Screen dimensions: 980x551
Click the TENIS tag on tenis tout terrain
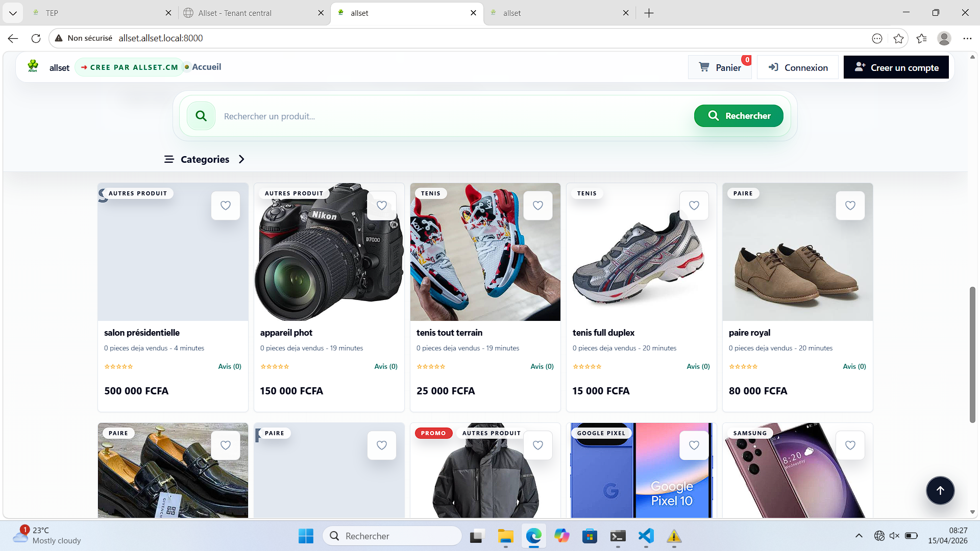431,193
